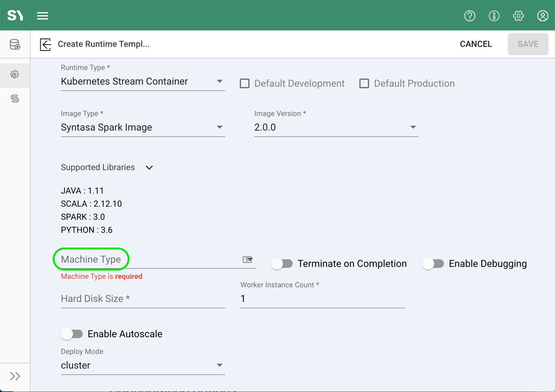Open settings gear in top bar
Image resolution: width=555 pixels, height=392 pixels.
click(x=518, y=16)
